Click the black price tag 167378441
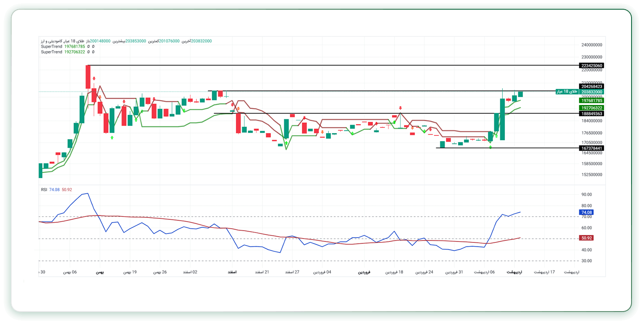This screenshot has height=324, width=644. [592, 148]
